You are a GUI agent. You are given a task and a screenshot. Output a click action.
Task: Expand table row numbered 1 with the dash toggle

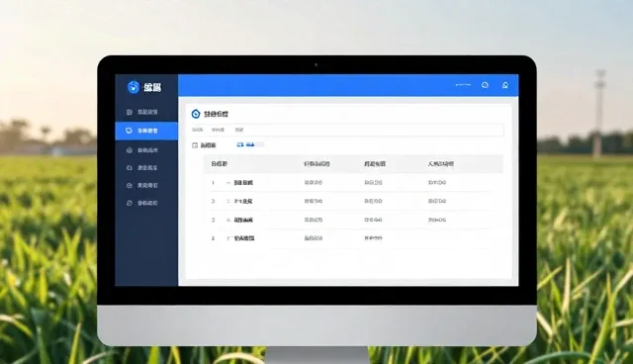(228, 183)
